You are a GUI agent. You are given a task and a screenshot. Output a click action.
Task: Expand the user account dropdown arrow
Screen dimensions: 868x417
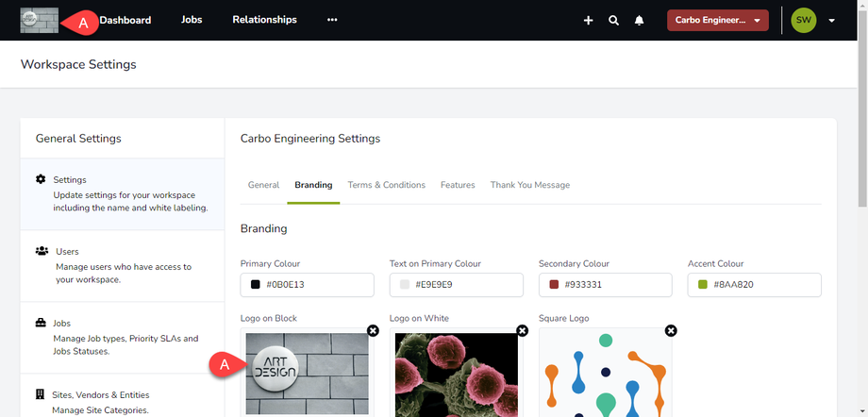pyautogui.click(x=831, y=21)
